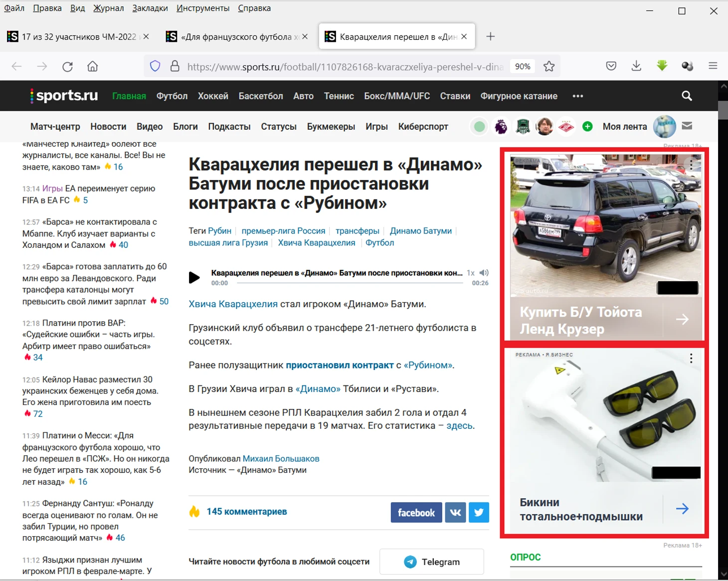This screenshot has width=728, height=581.
Task: Share the article on Facebook
Action: click(416, 513)
